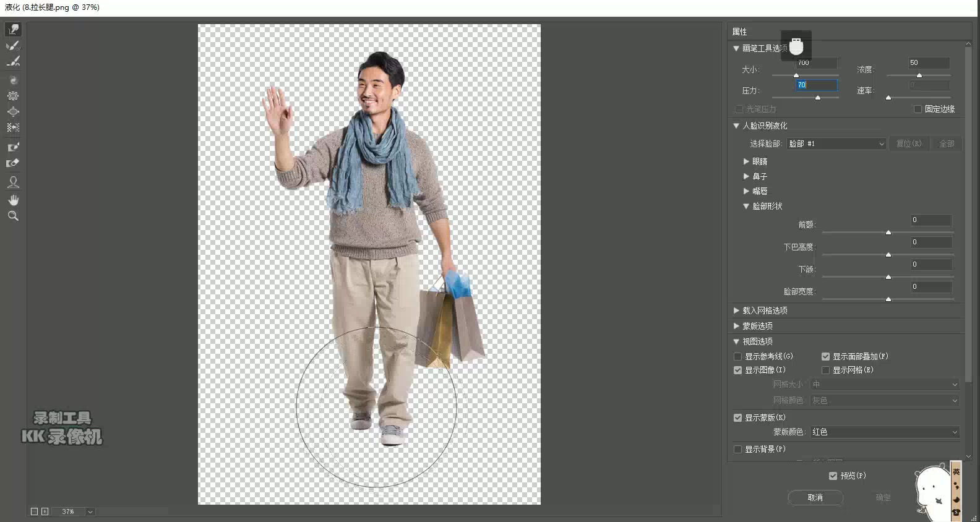Click the zoom in button below canvas
Image resolution: width=980 pixels, height=522 pixels.
(x=45, y=511)
